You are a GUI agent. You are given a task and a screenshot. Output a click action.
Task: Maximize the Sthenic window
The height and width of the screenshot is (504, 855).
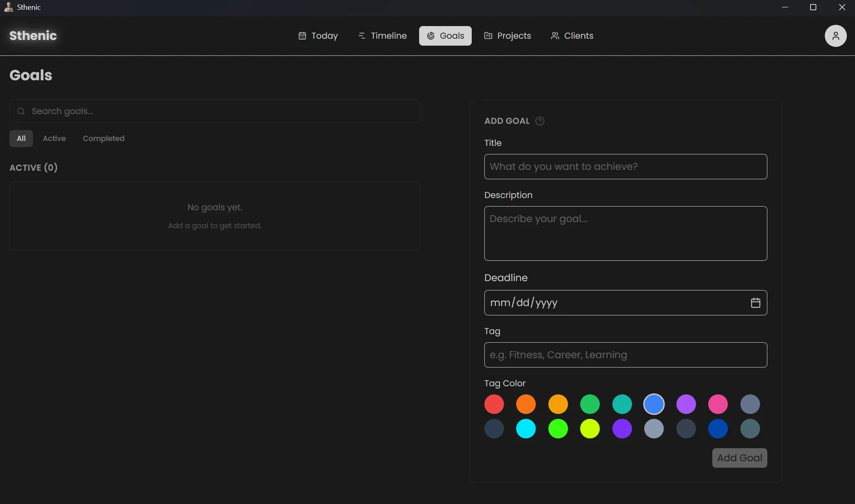point(813,7)
